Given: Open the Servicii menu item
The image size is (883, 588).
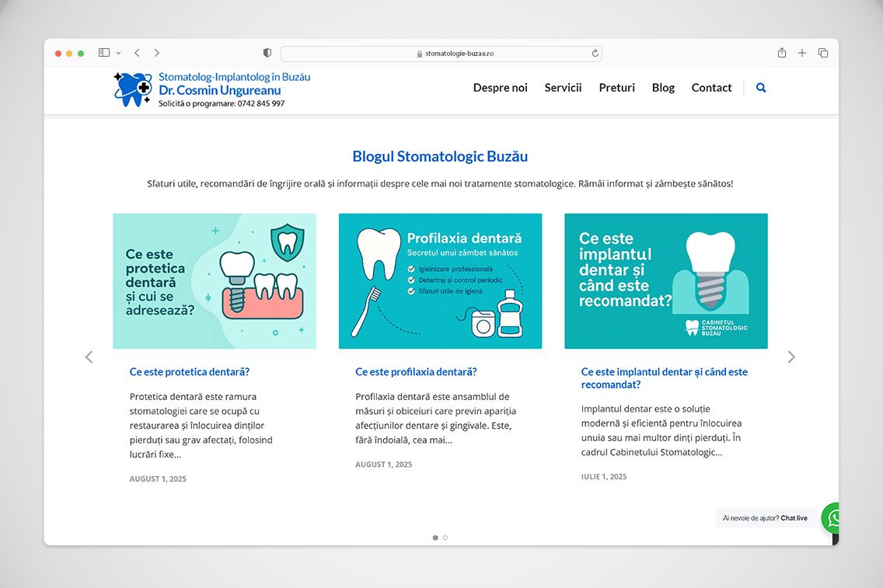Looking at the screenshot, I should click(563, 88).
